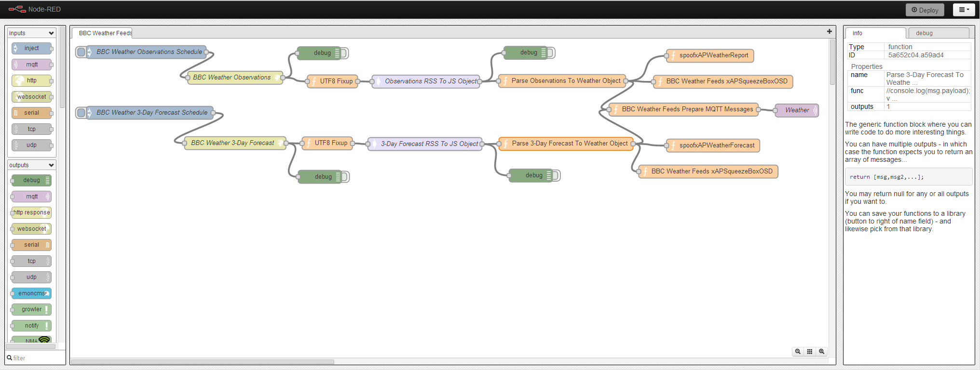Screen dimensions: 980x370
Task: Select the Parse Observations To Weather Object node
Action: 562,81
